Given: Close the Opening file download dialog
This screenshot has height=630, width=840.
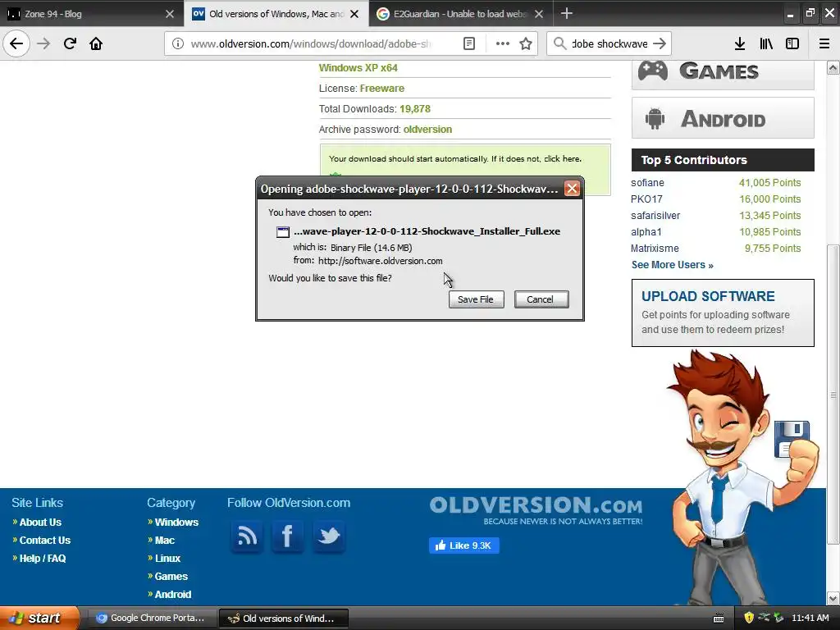Looking at the screenshot, I should coord(572,189).
